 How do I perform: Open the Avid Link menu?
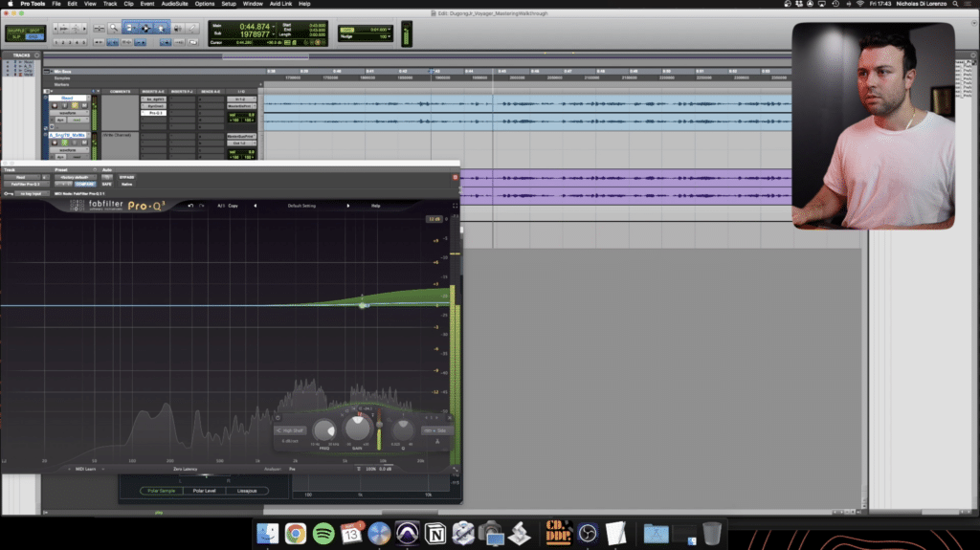pyautogui.click(x=280, y=4)
